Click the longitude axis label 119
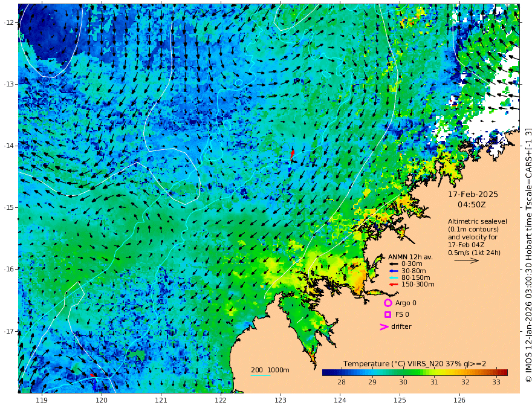Viewport: 532px width, 411px height. [42, 400]
